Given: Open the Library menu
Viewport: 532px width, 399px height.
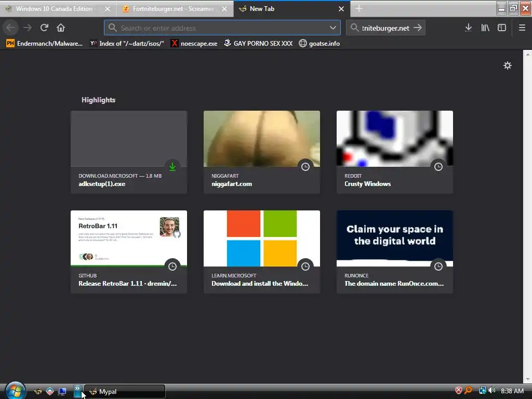Looking at the screenshot, I should point(485,28).
